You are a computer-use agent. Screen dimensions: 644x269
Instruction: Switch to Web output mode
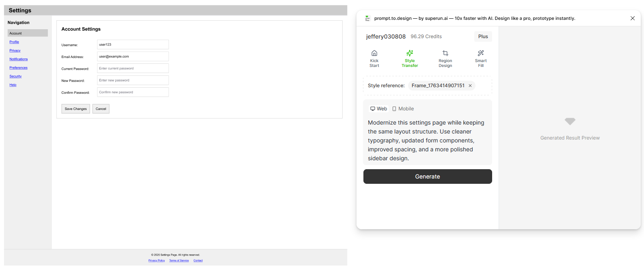click(x=378, y=109)
